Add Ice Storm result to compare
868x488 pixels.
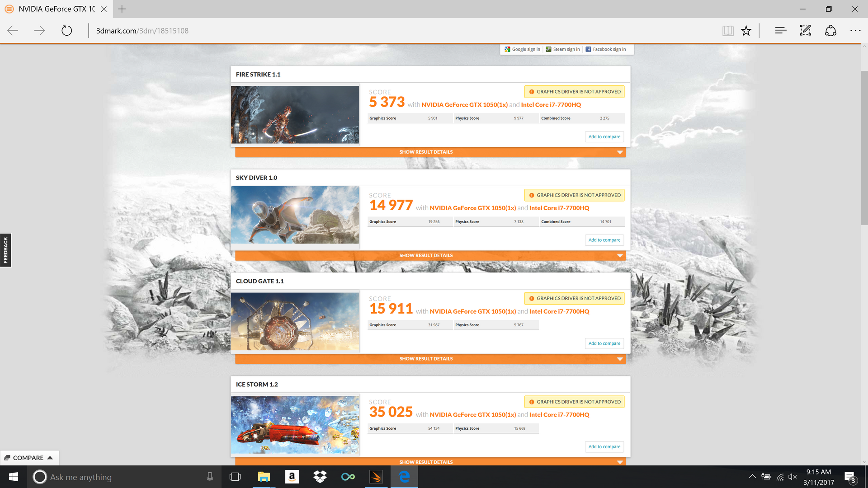(x=604, y=447)
